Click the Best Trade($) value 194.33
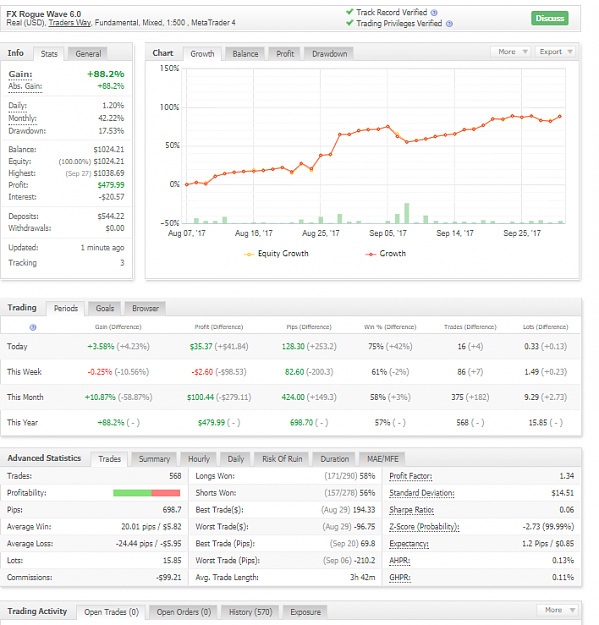Viewport: 599px width, 625px height. pyautogui.click(x=364, y=510)
